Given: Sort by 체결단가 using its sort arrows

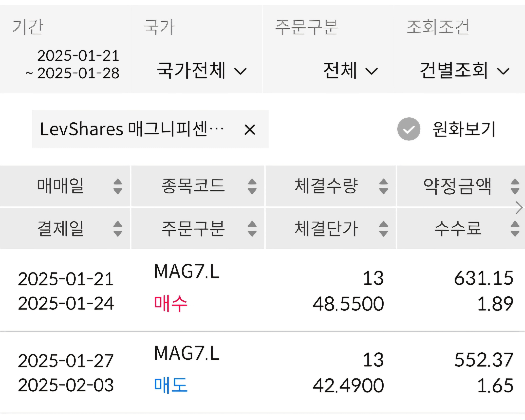Looking at the screenshot, I should [384, 229].
